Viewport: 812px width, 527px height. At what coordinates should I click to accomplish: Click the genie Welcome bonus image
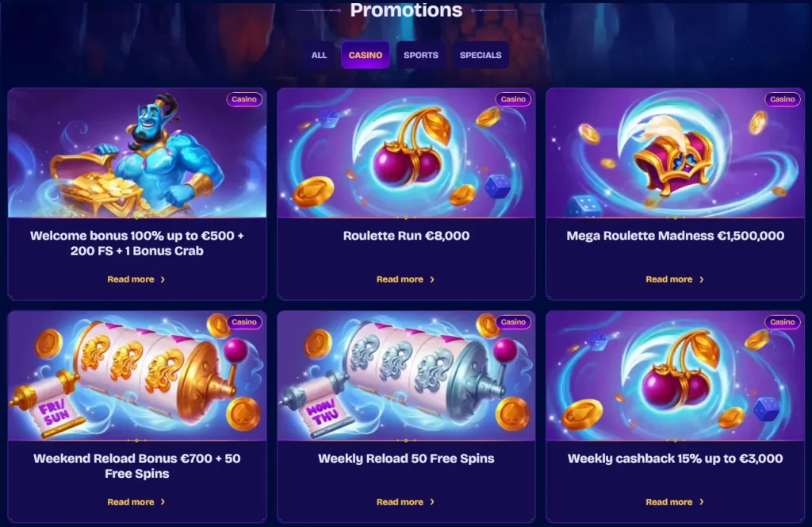pos(137,153)
